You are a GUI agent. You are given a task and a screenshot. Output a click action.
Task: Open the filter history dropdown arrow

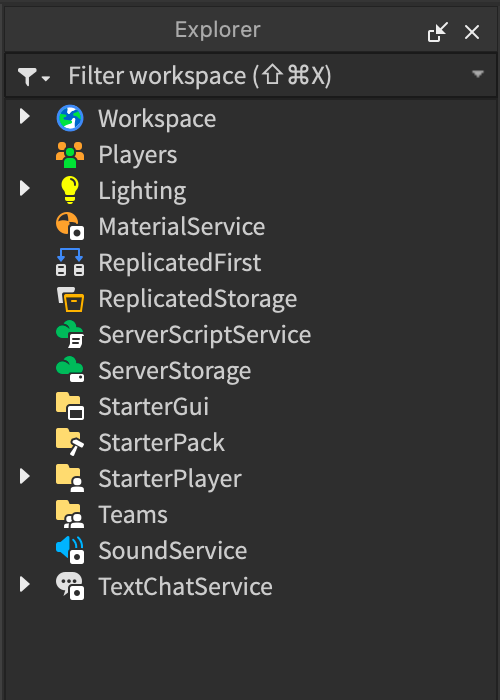tap(478, 74)
